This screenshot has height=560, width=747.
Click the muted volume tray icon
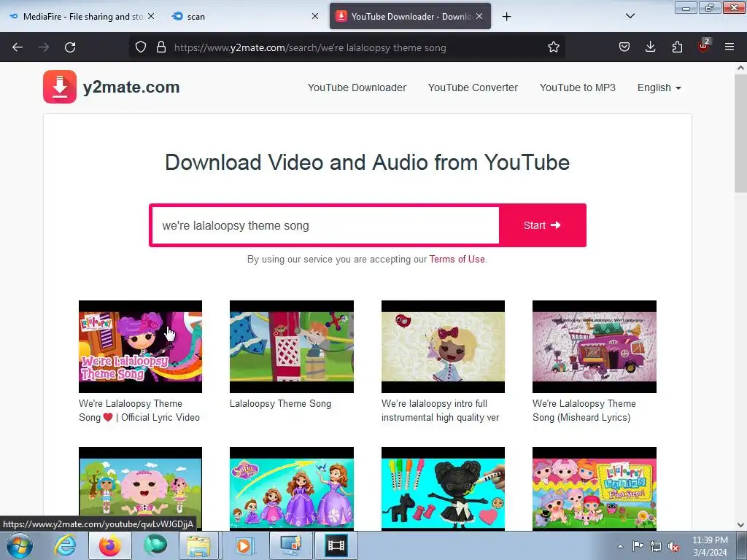click(x=673, y=546)
